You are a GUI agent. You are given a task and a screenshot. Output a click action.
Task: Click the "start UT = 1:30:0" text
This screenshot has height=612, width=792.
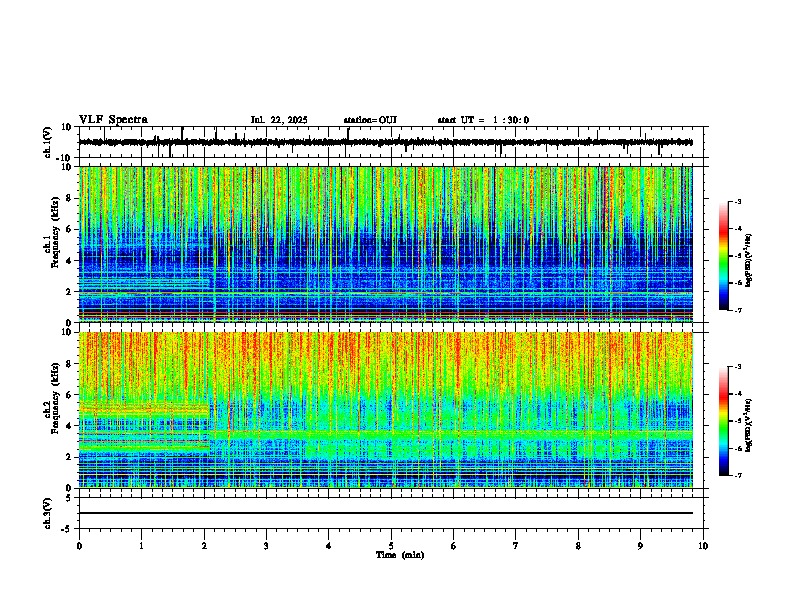(483, 120)
